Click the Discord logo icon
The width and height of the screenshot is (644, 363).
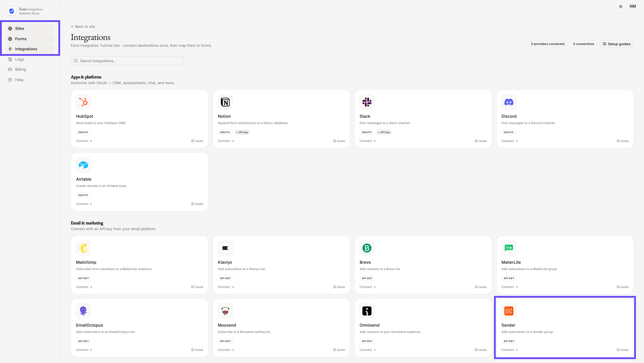point(509,102)
